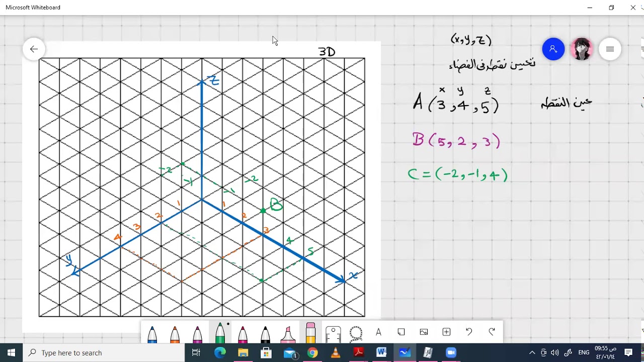Image resolution: width=644 pixels, height=362 pixels.
Task: Show hidden system tray icons
Action: tap(532, 352)
